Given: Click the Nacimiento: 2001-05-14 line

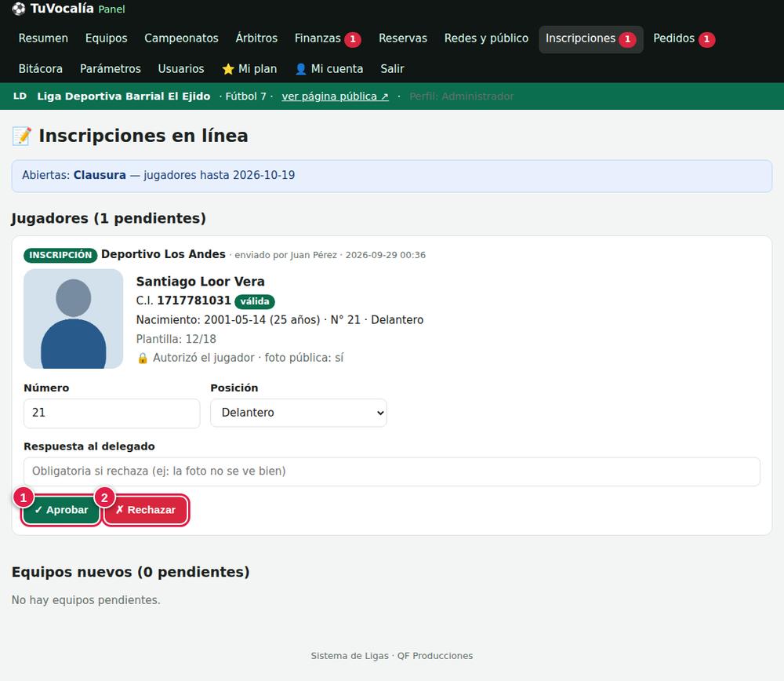Looking at the screenshot, I should 280,320.
